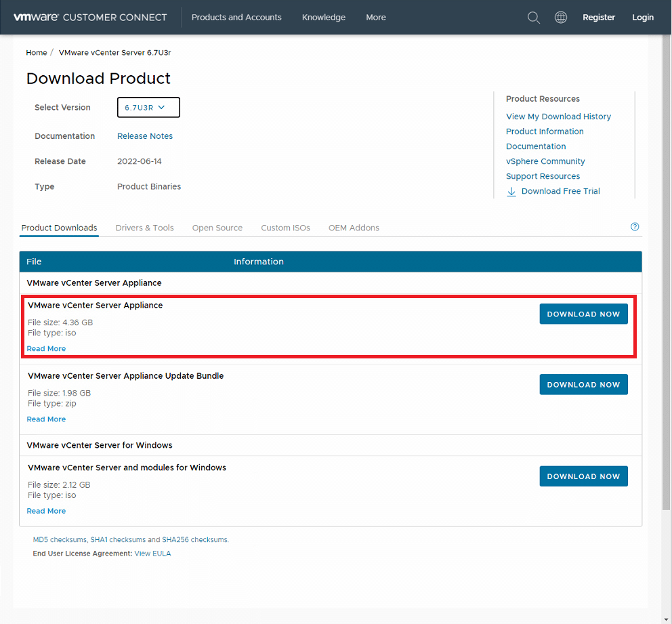Click the Product Resources heading
Image resolution: width=672 pixels, height=624 pixels.
click(x=543, y=99)
